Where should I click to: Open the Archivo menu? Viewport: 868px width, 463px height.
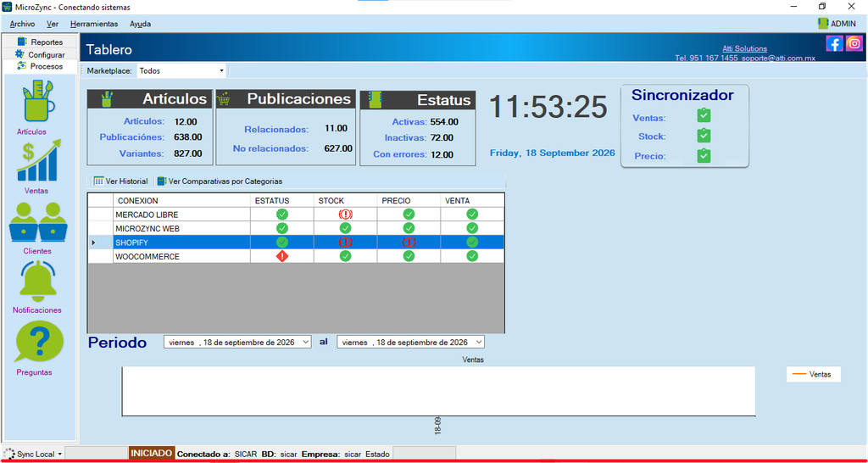point(22,24)
